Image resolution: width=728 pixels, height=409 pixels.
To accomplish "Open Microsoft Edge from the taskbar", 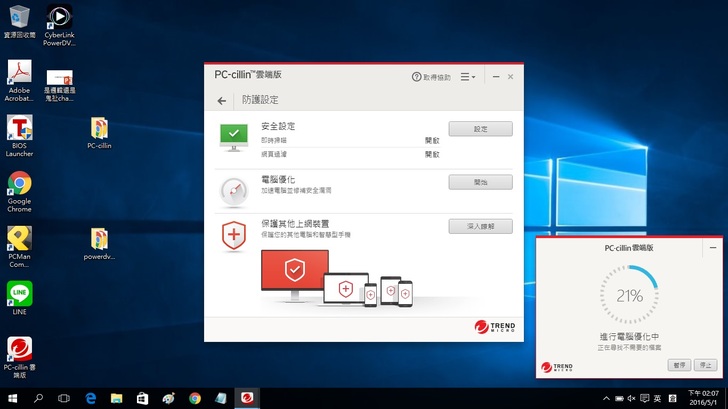I will (x=91, y=398).
